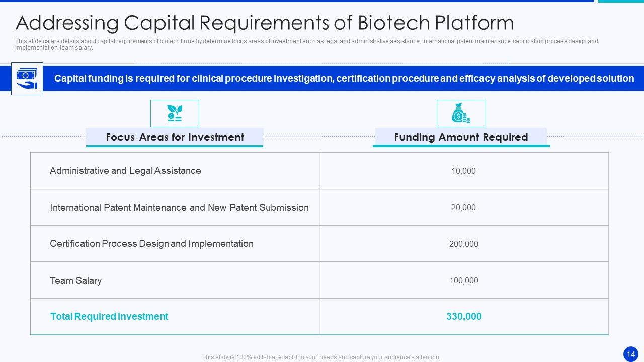Select the Team Salary row label
644x362 pixels.
click(x=75, y=280)
